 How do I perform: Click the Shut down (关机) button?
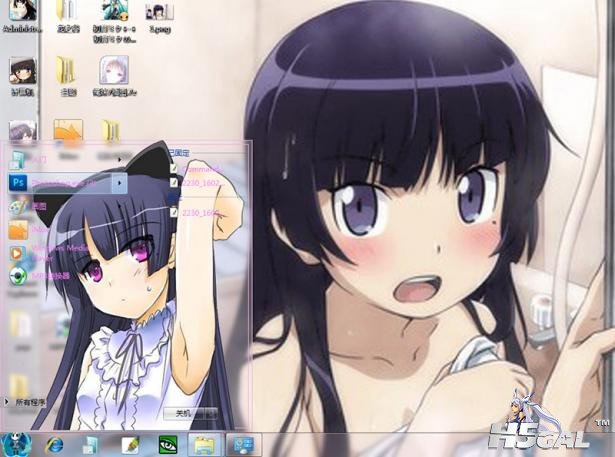[x=184, y=413]
